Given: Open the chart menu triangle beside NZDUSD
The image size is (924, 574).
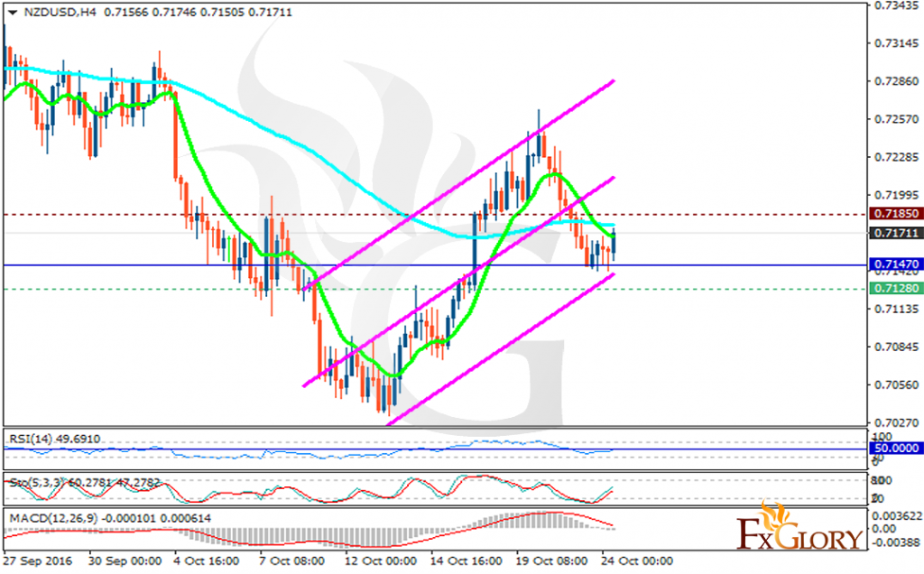Looking at the screenshot, I should click(x=13, y=13).
